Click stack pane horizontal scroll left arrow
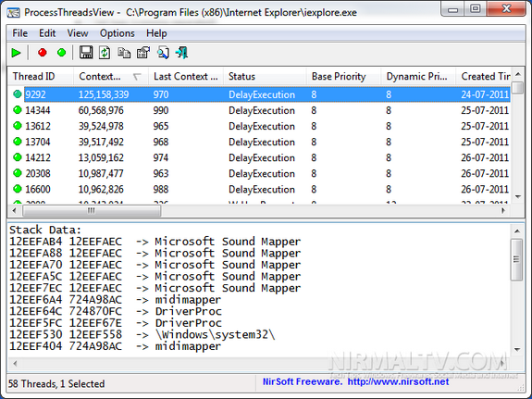The image size is (532, 399). 15,363
